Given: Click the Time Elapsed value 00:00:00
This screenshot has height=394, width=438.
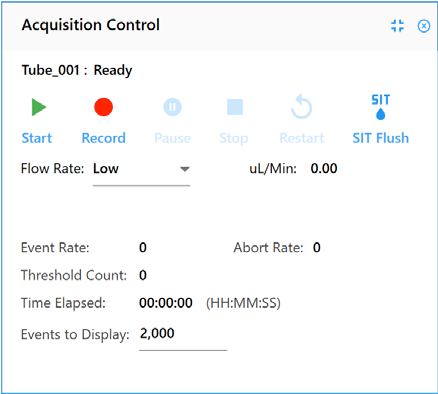Looking at the screenshot, I should (x=166, y=303).
